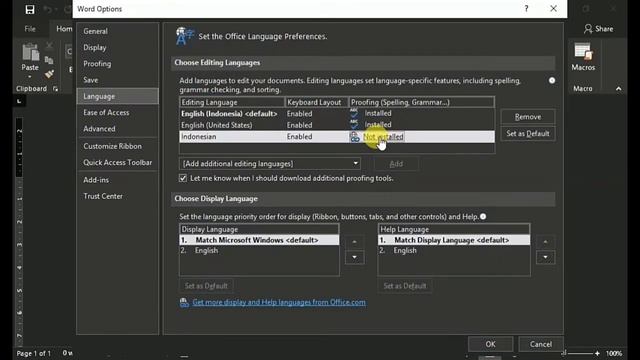Click the info icon beside display language description
This screenshot has height=360, width=640.
(x=483, y=216)
